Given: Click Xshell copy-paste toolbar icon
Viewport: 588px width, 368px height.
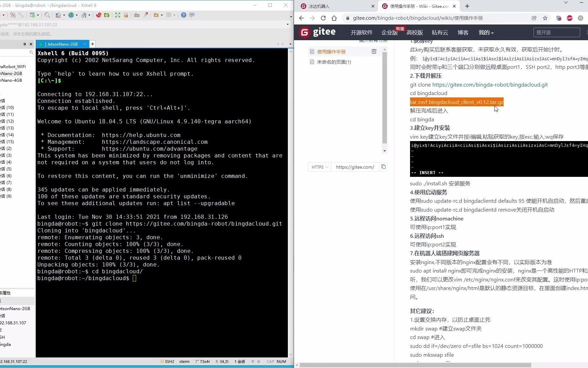Looking at the screenshot, I should (x=58, y=15).
